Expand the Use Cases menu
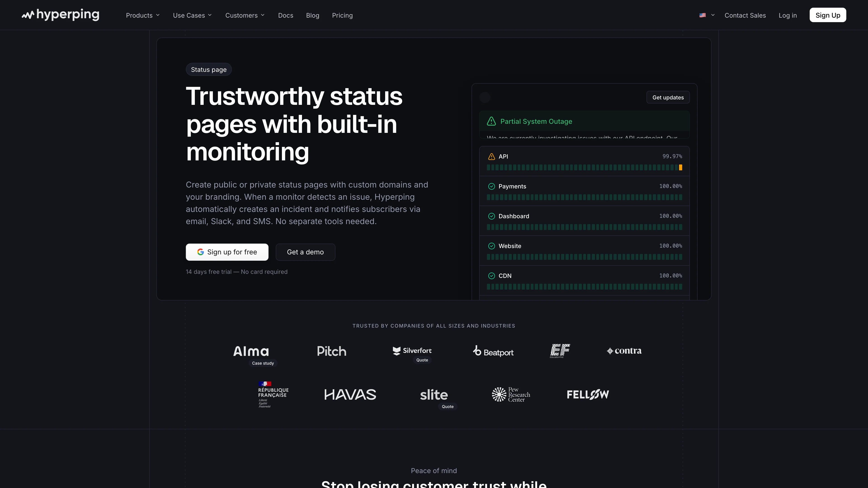Screen dimensions: 868x488 pyautogui.click(x=192, y=15)
